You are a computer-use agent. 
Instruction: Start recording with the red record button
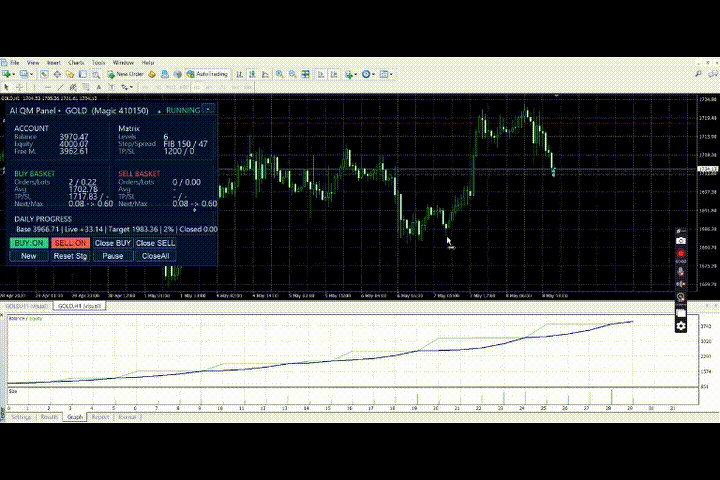681,254
